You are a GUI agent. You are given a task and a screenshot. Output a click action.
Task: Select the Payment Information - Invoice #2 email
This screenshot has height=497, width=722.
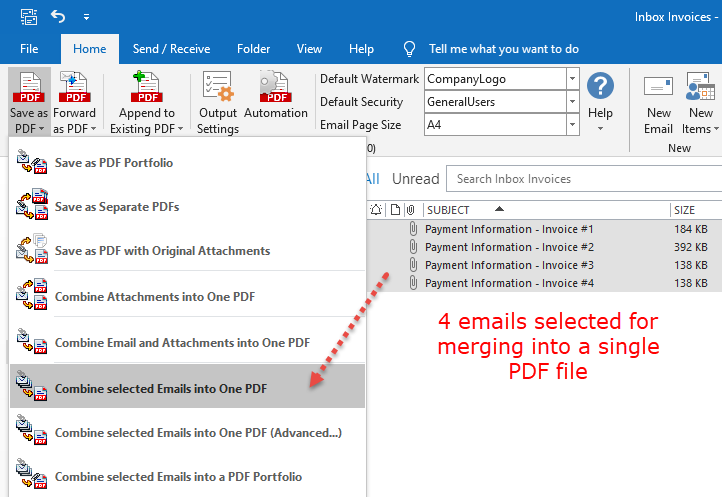[x=509, y=247]
